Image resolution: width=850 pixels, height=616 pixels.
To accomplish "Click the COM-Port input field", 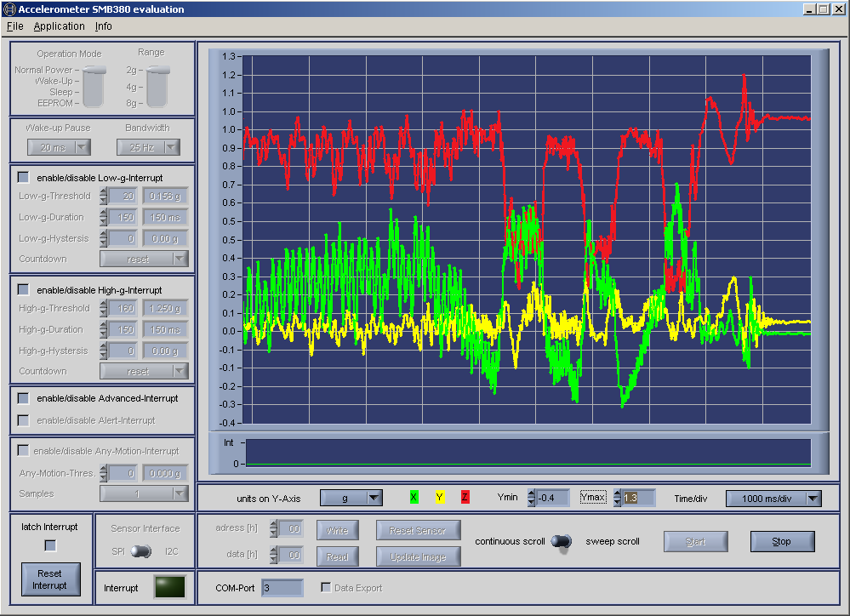I will (x=282, y=588).
